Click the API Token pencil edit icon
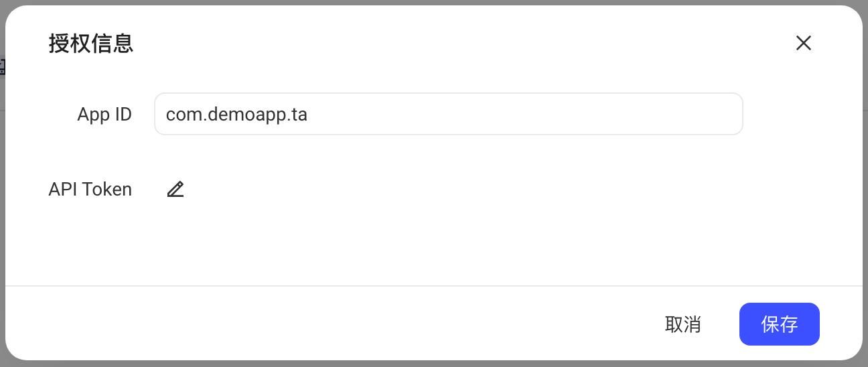 175,190
